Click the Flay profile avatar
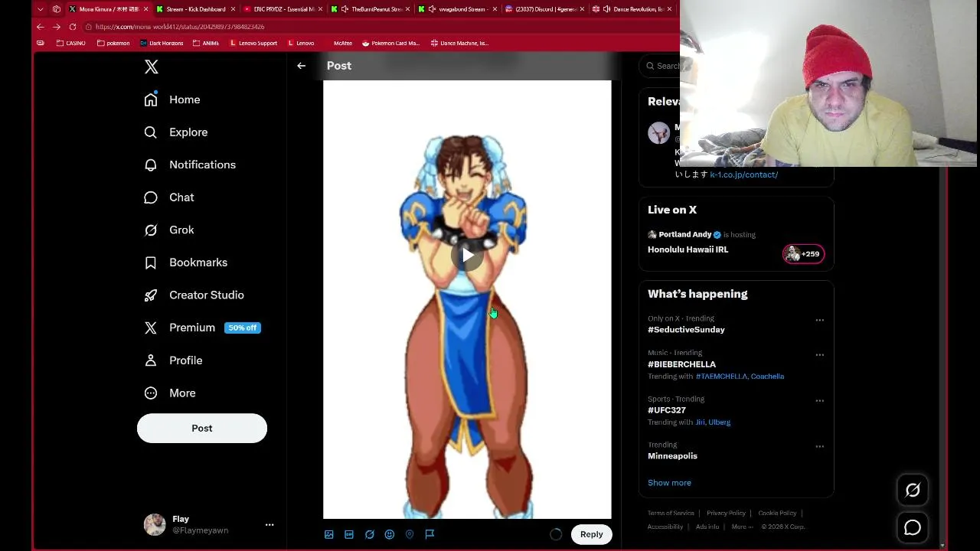Image resolution: width=980 pixels, height=551 pixels. tap(155, 524)
